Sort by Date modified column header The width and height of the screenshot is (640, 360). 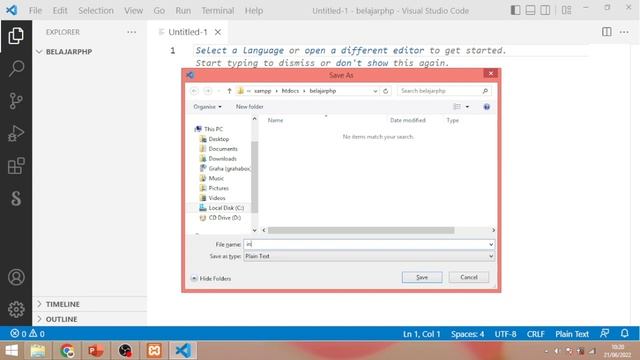click(x=408, y=120)
